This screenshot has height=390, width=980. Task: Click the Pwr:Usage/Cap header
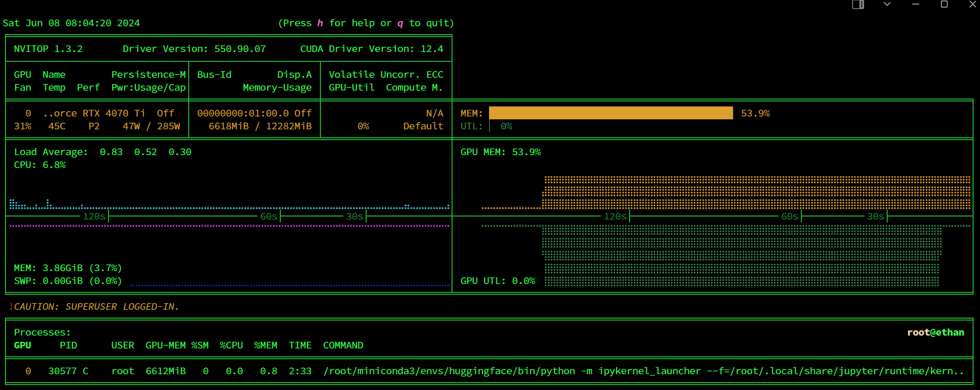point(148,87)
